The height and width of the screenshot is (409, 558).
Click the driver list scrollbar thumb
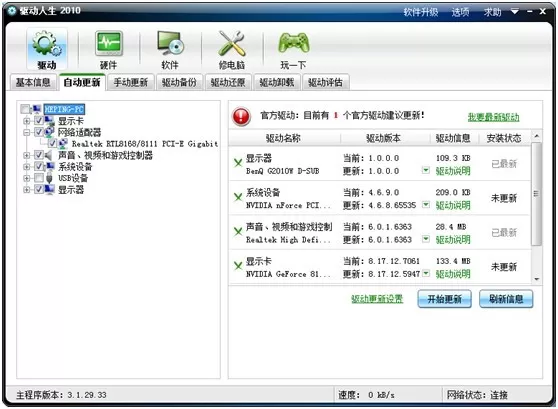click(536, 194)
